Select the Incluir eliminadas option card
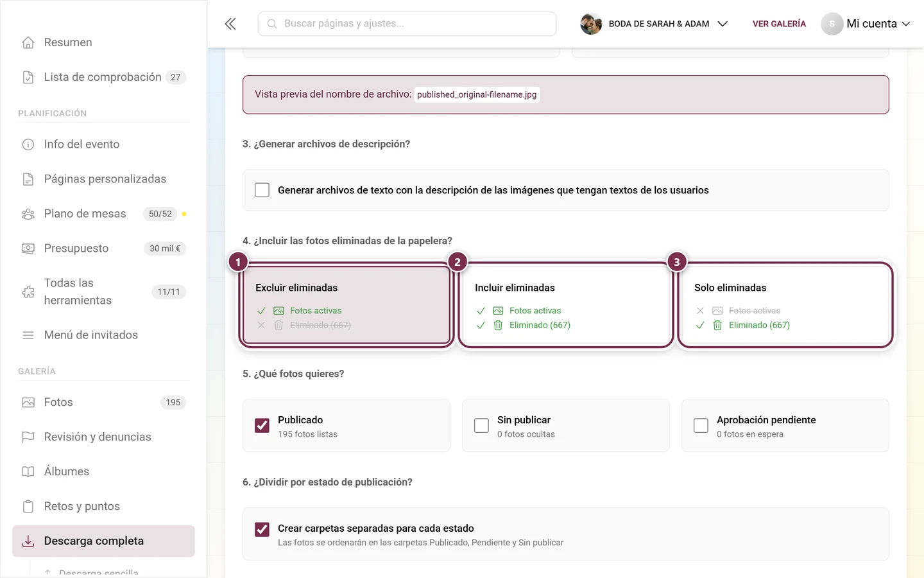The image size is (924, 578). [566, 305]
